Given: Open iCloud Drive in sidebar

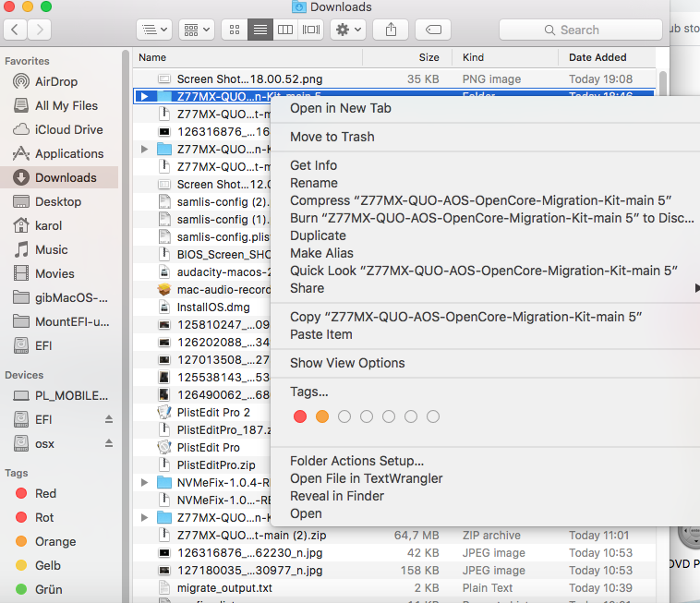Looking at the screenshot, I should tap(59, 130).
